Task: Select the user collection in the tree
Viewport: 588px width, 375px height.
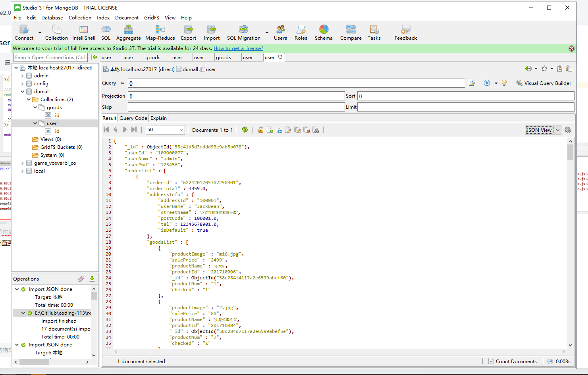Action: tap(52, 123)
